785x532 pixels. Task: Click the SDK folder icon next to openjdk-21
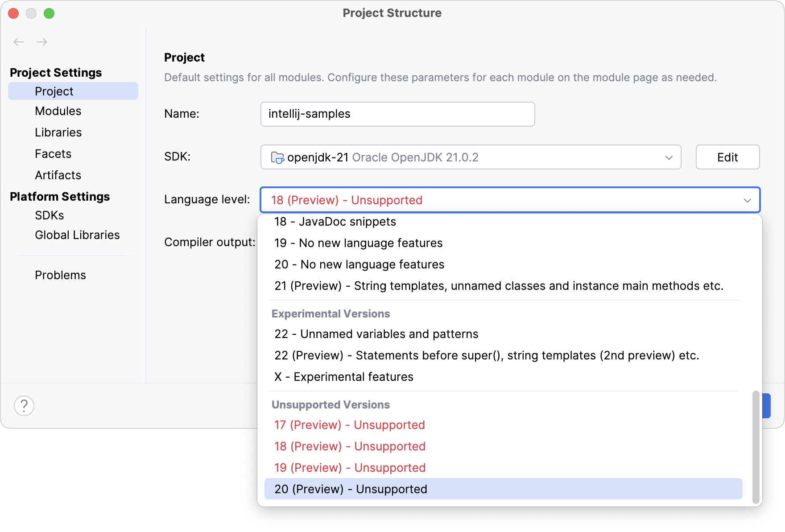[277, 157]
